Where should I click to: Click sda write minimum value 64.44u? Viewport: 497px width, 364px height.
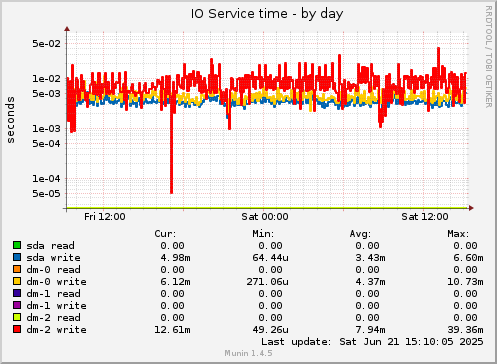[270, 258]
